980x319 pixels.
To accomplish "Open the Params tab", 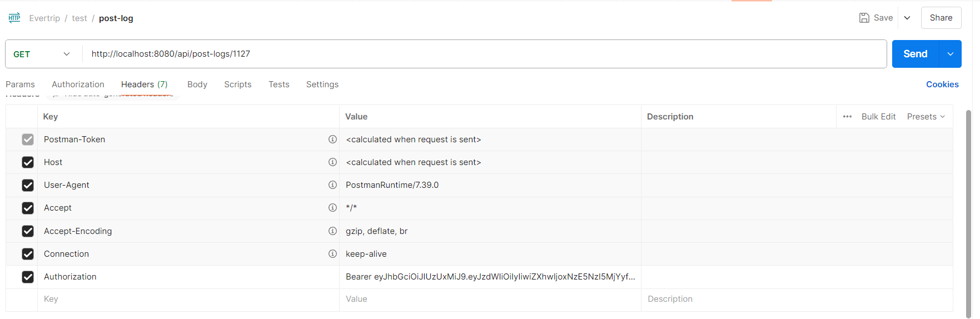I will (20, 84).
